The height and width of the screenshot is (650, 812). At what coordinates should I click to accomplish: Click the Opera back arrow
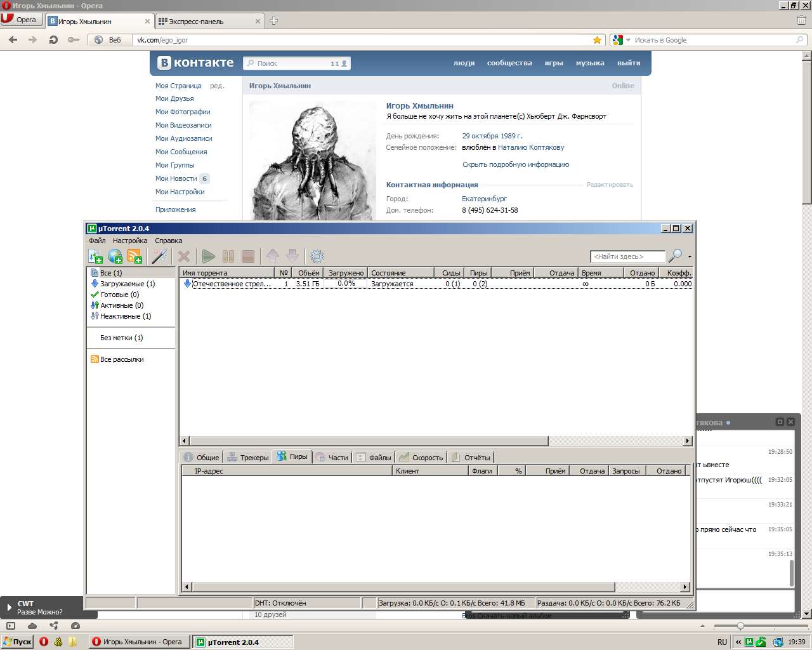[13, 40]
